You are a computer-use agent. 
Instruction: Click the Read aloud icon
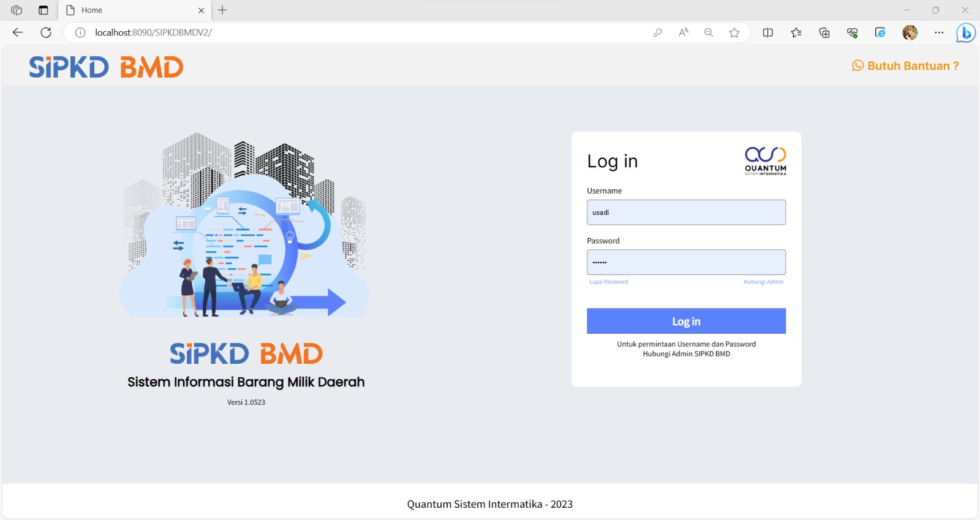684,32
